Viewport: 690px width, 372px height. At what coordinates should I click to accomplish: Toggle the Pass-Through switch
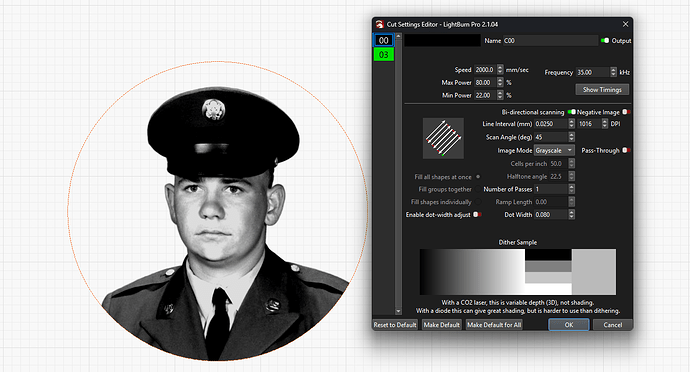(x=626, y=150)
